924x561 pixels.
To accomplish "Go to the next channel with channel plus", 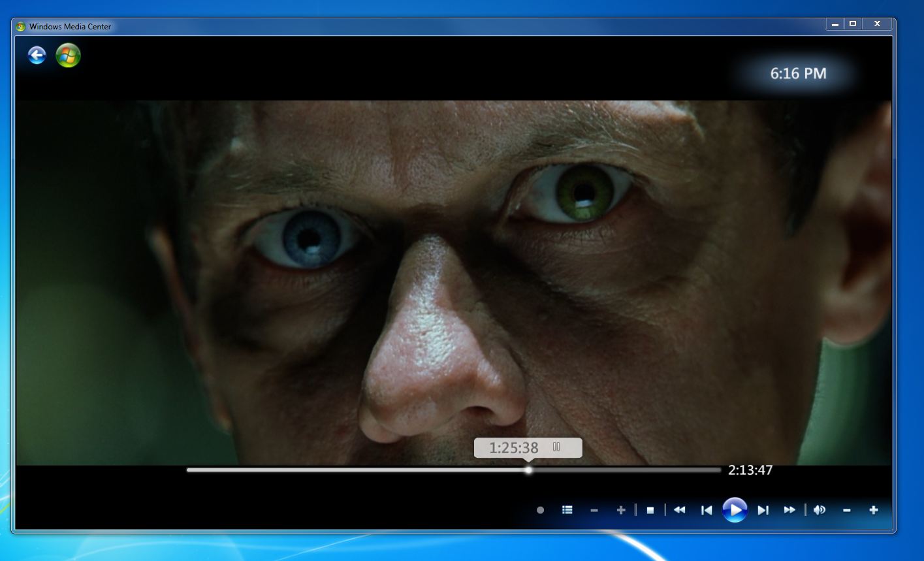I will [621, 510].
